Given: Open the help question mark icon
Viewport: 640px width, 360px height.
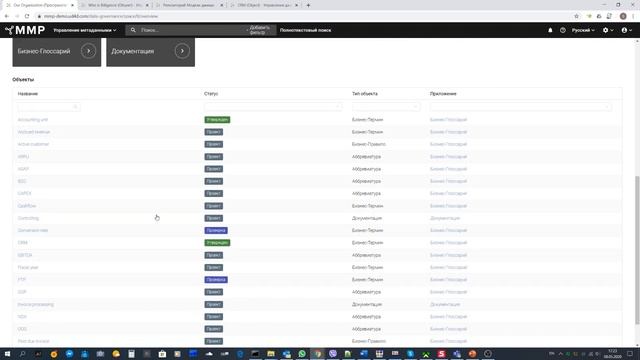Looking at the screenshot, I should coord(563,30).
